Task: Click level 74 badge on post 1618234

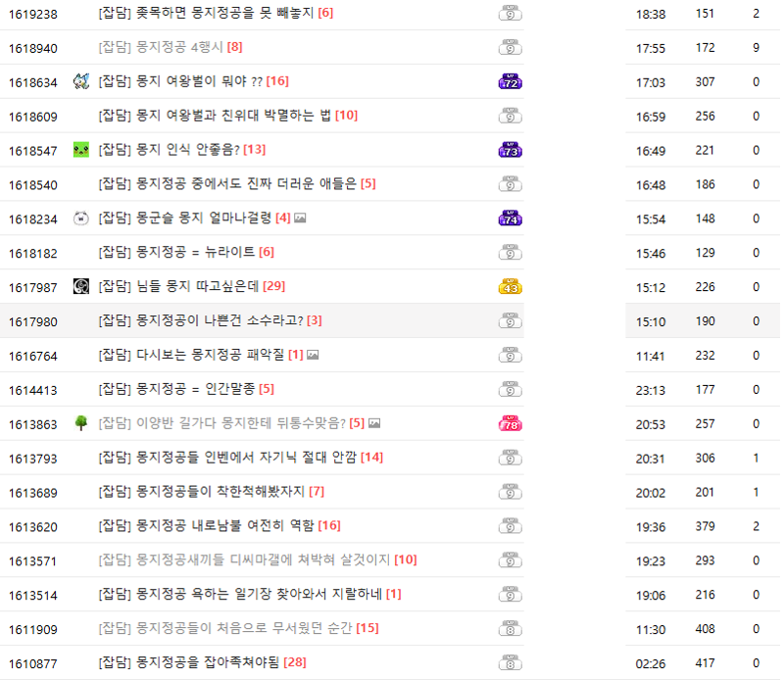Action: pos(510,219)
